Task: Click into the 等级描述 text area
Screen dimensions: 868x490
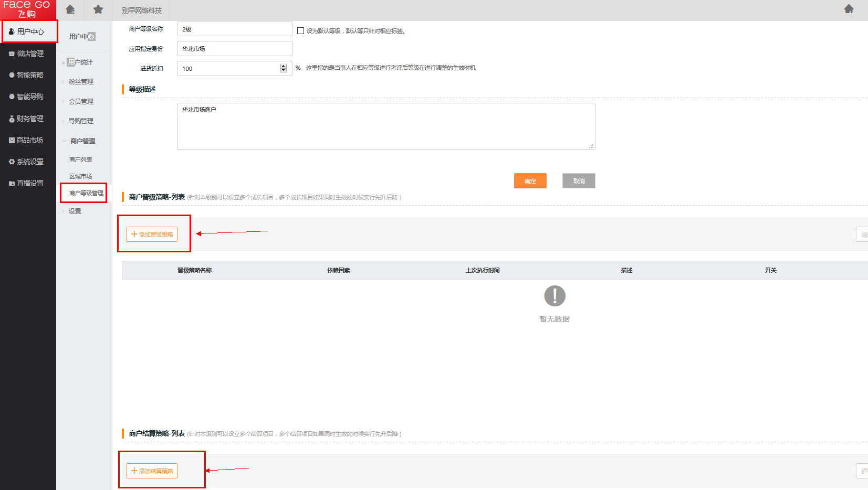Action: click(386, 126)
